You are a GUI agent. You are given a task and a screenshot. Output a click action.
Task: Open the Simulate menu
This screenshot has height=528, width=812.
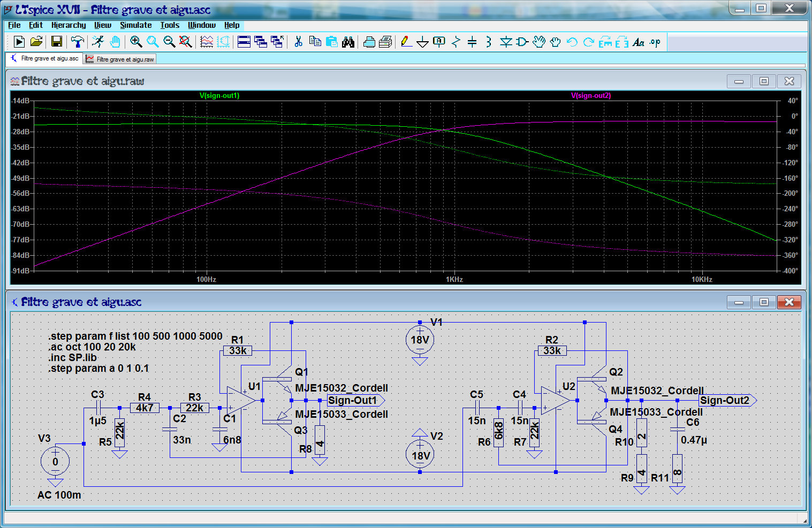136,25
